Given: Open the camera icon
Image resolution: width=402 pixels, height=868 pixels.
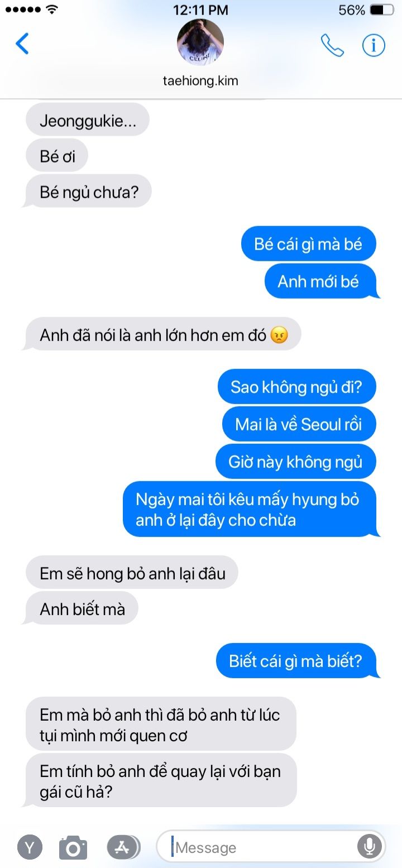Looking at the screenshot, I should click(73, 847).
